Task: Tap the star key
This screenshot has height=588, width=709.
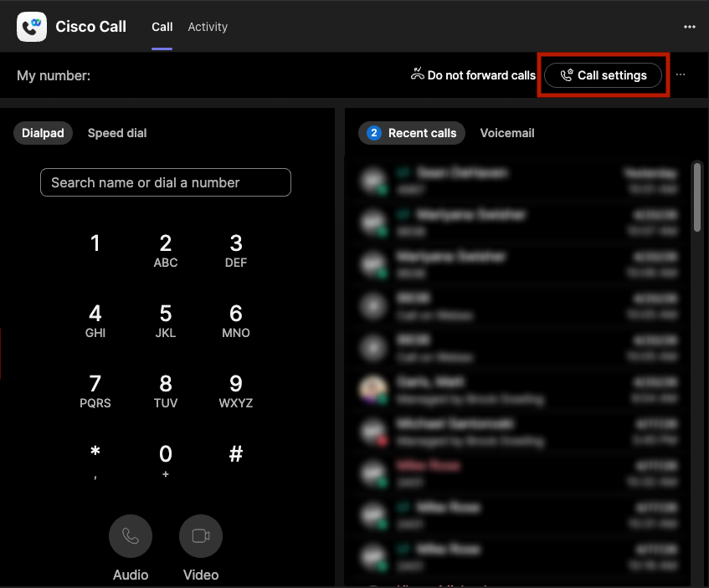Action: point(95,461)
